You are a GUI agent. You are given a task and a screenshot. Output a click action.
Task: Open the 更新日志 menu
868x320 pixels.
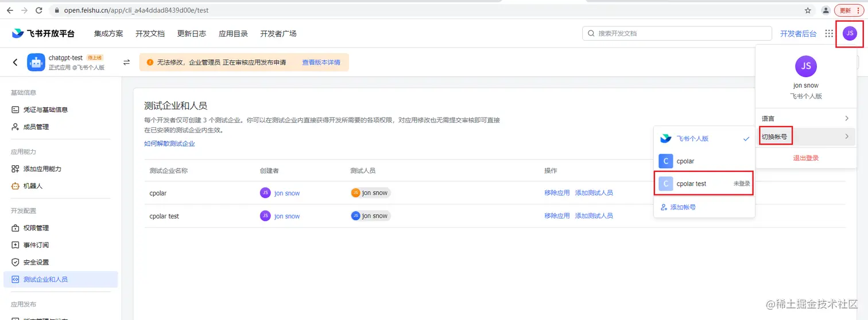point(192,33)
